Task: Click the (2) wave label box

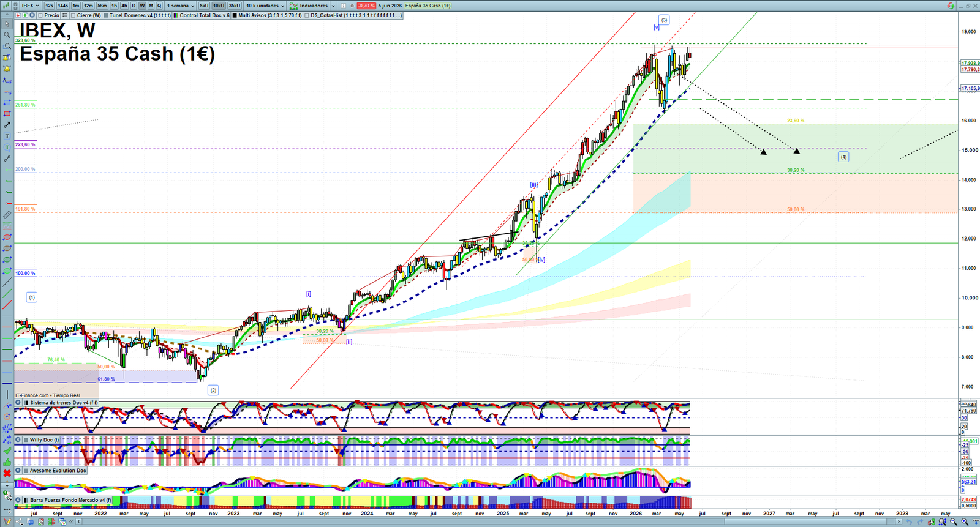Action: pos(213,390)
